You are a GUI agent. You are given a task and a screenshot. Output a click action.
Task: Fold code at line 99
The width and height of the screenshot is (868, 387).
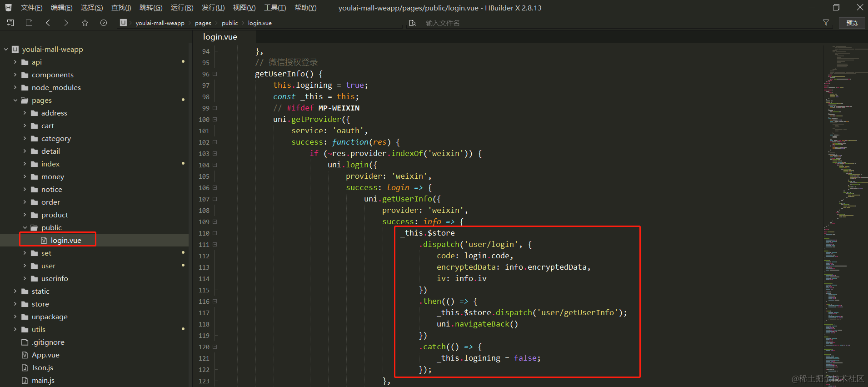(215, 108)
